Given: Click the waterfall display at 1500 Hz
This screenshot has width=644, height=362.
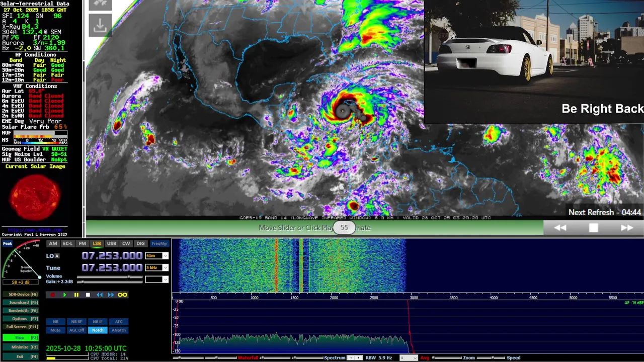Looking at the screenshot, I should (x=294, y=265).
